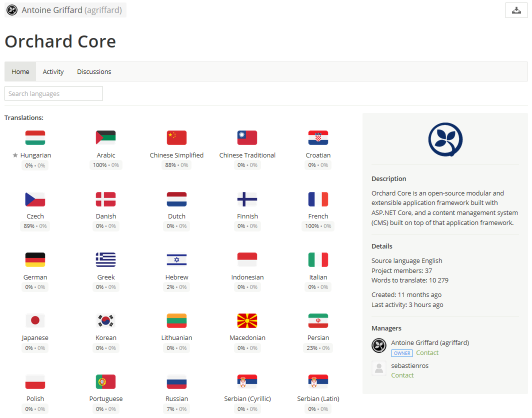Image resolution: width=532 pixels, height=418 pixels.
Task: Click the Persian language name
Action: pos(318,338)
